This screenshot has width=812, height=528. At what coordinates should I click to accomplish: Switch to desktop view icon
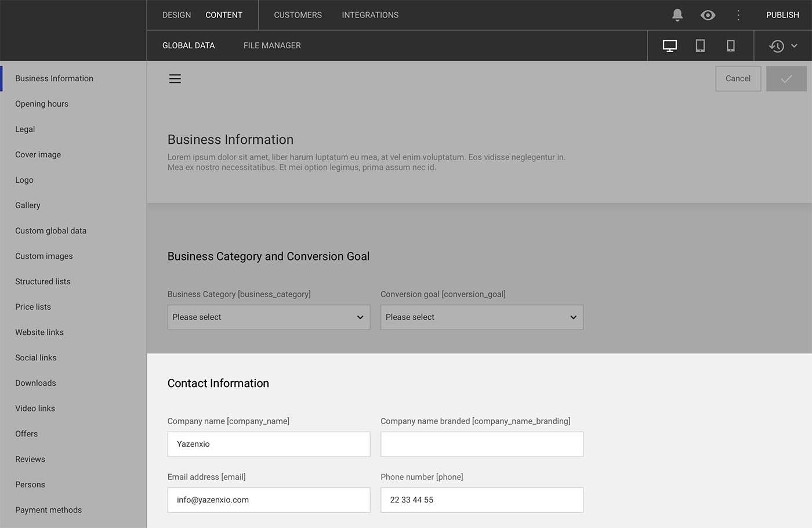coord(670,46)
